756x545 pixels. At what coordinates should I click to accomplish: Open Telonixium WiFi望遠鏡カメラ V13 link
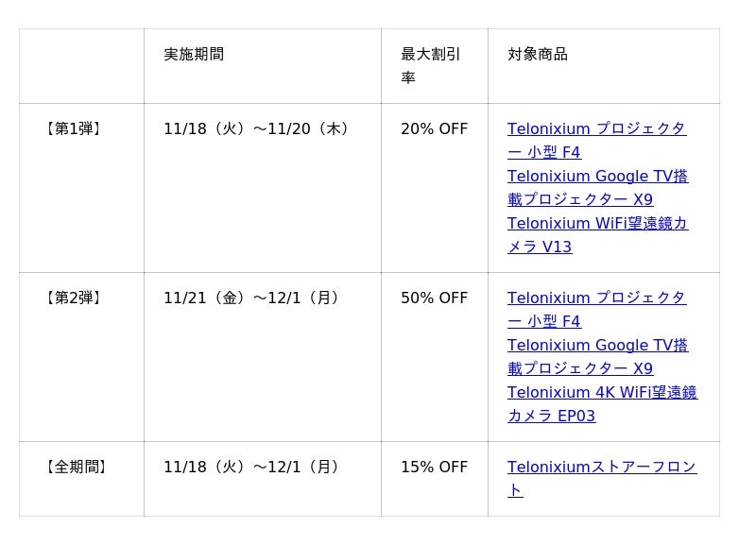coord(597,224)
